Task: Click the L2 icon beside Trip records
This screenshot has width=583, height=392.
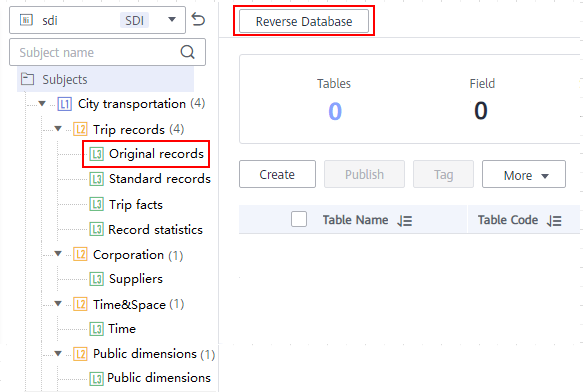Action: point(80,129)
